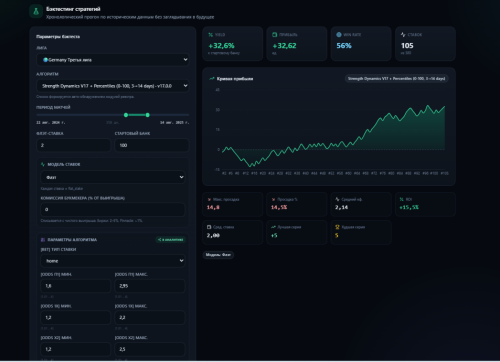Click the green analytics button in algorithm parameters
Viewport: 500px width, 362px height.
[x=171, y=240]
